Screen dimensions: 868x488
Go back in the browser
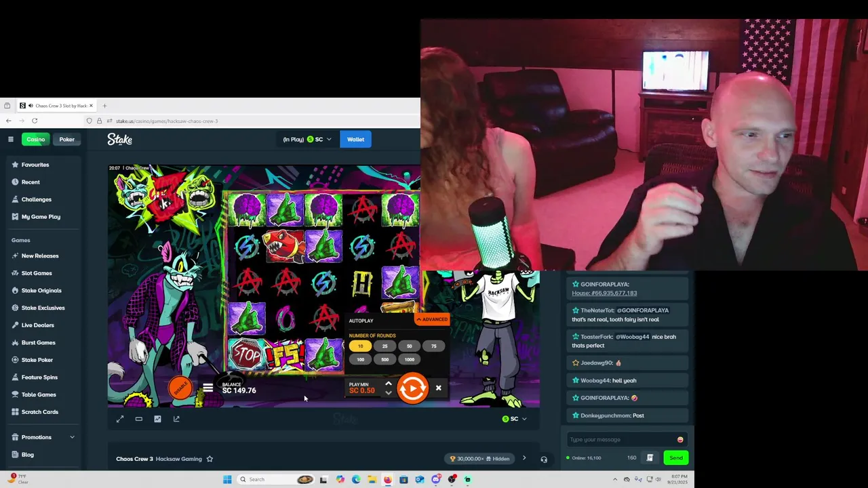pos(8,121)
